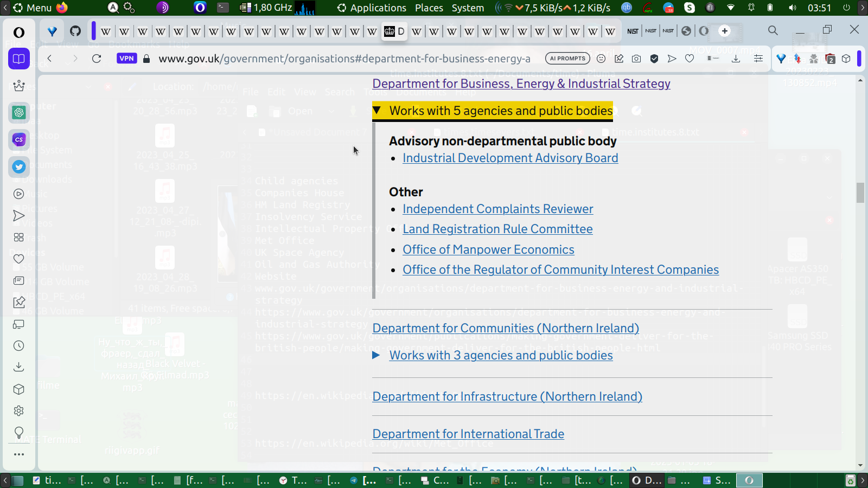Toggle the ad blocker shield icon
Image resolution: width=868 pixels, height=488 pixels.
coord(654,59)
